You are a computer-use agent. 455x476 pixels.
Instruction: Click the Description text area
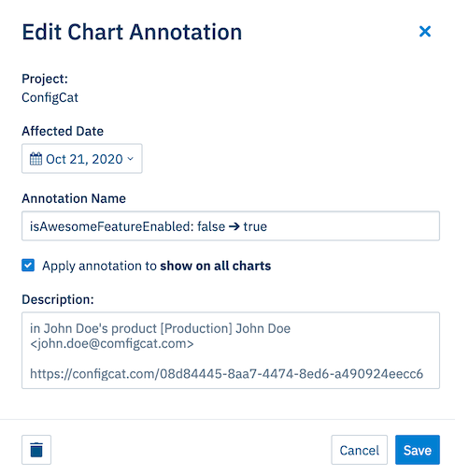[x=231, y=351]
